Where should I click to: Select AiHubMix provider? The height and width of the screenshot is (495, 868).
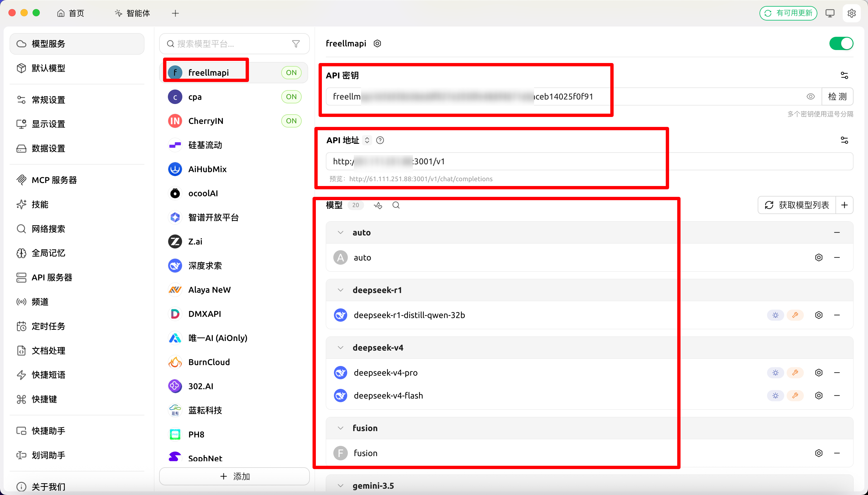(x=234, y=169)
